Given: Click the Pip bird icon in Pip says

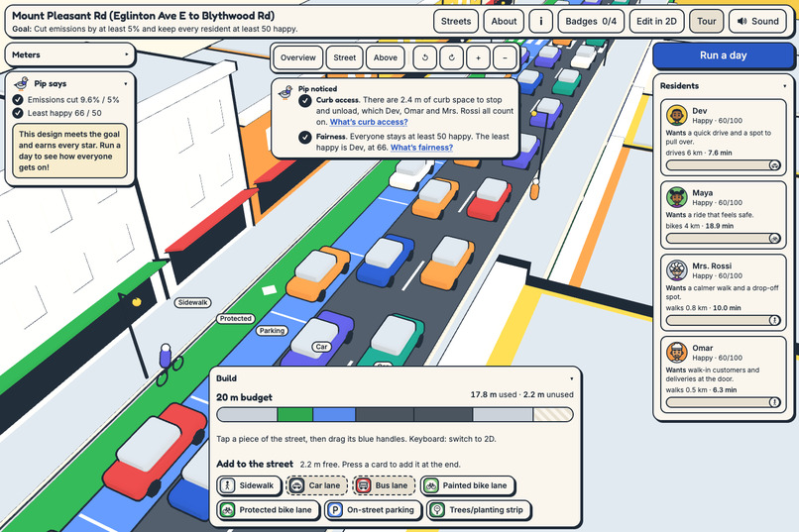Looking at the screenshot, I should click(22, 83).
